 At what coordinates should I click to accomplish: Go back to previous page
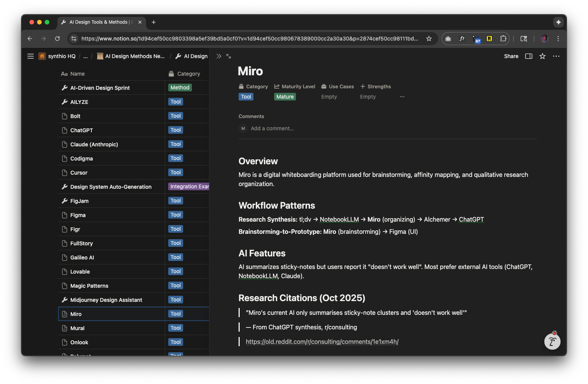coord(30,39)
